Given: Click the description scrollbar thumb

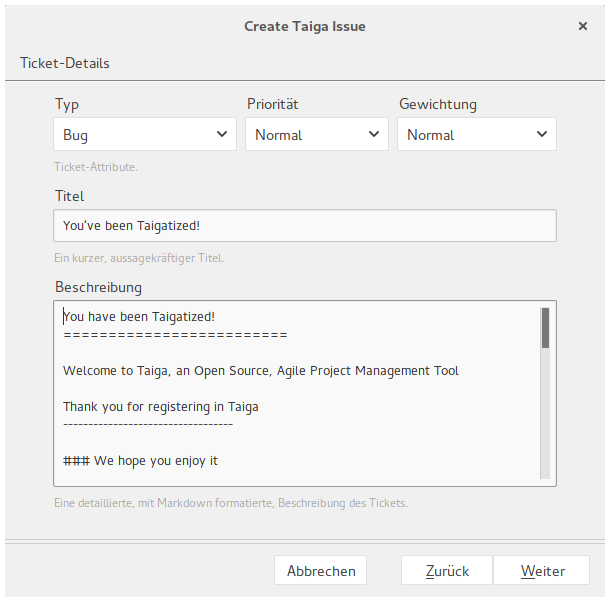Looking at the screenshot, I should coord(545,328).
